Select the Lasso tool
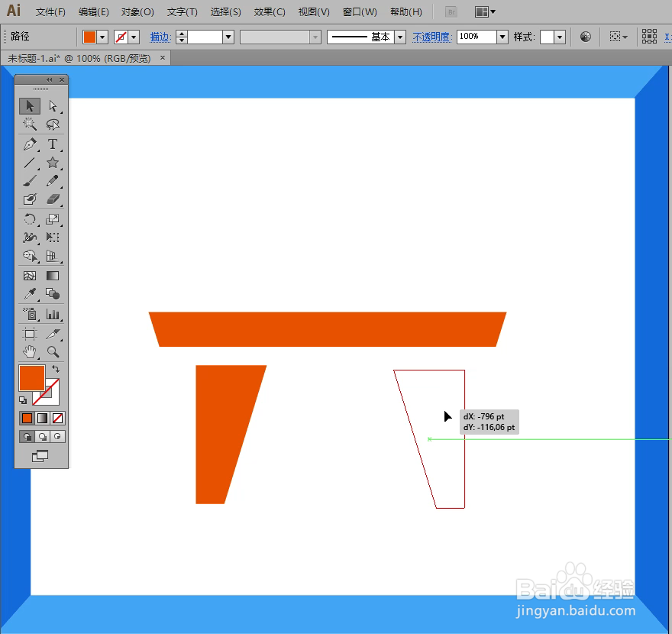Screen dimensions: 672x634 click(53, 125)
